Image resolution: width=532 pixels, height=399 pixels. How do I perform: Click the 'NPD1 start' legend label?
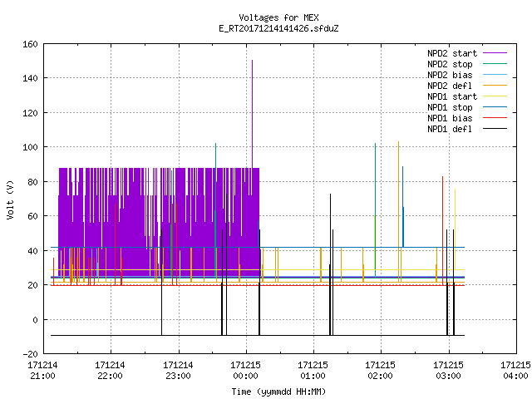pos(452,96)
